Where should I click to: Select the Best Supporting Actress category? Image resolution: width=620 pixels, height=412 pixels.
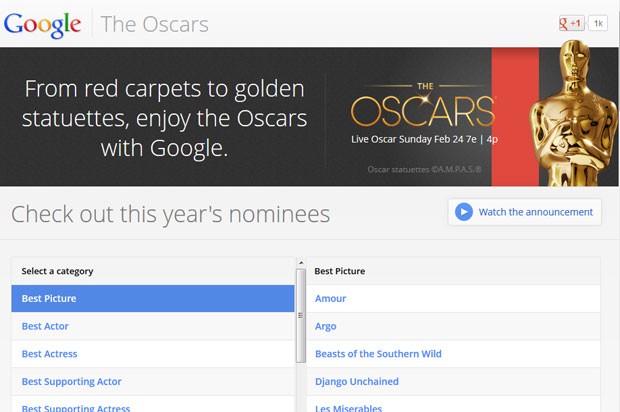coord(153,405)
